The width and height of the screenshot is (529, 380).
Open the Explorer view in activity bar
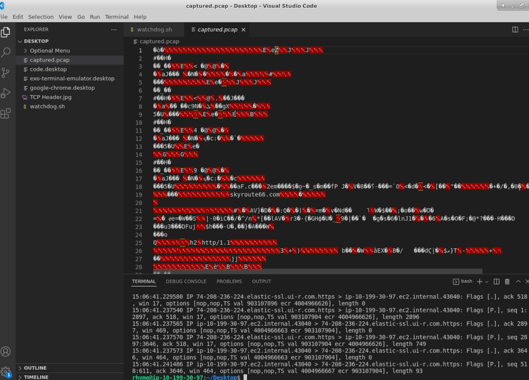click(x=6, y=32)
